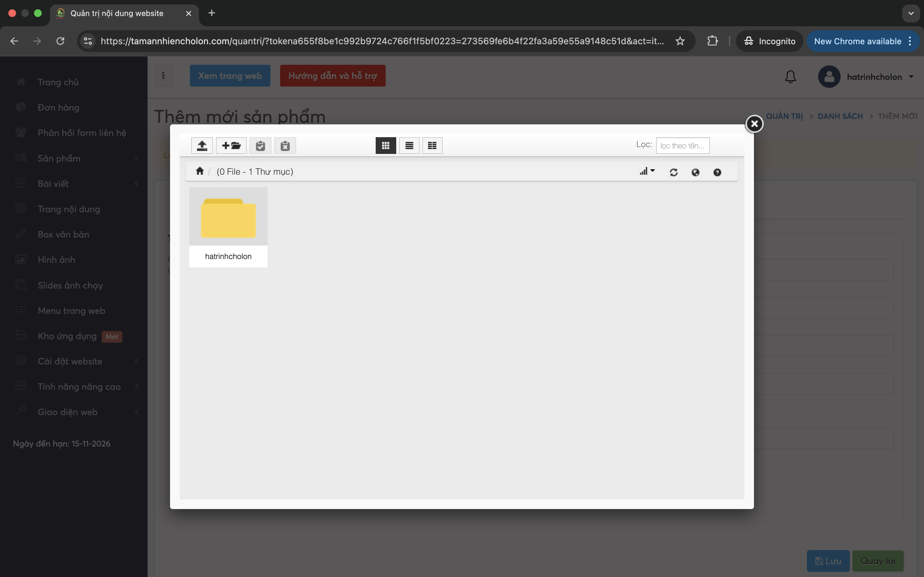Open Hình ảnh sidebar item
The image size is (924, 577).
[56, 260]
